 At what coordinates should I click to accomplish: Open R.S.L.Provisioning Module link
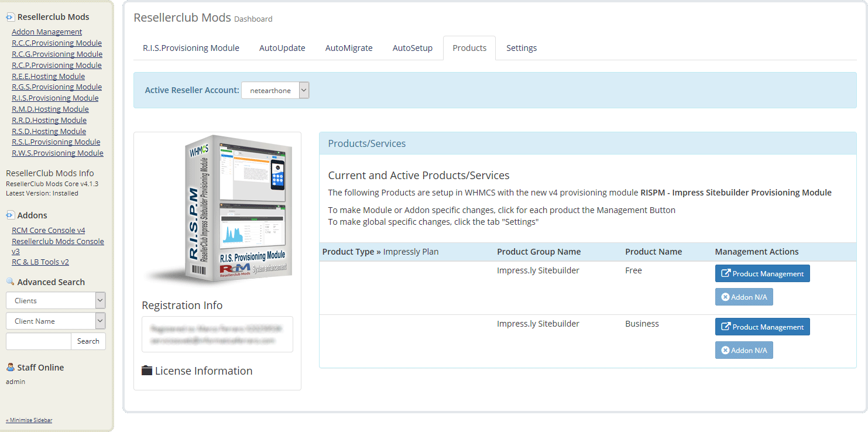(56, 142)
